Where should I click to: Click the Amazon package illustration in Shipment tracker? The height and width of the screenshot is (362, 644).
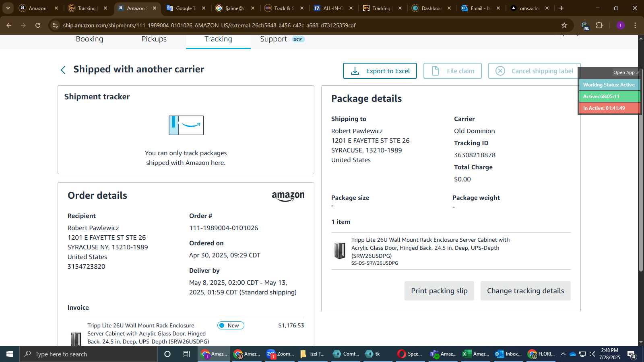click(186, 125)
